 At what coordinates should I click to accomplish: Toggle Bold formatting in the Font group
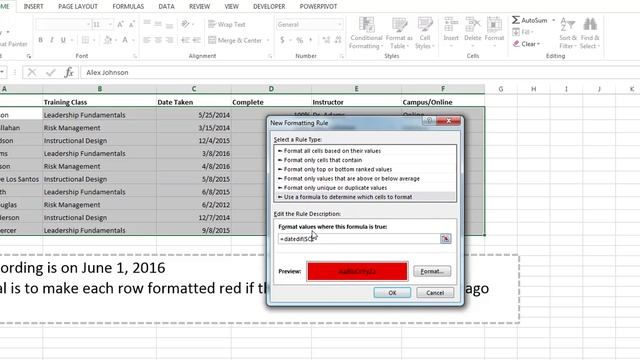[40, 40]
